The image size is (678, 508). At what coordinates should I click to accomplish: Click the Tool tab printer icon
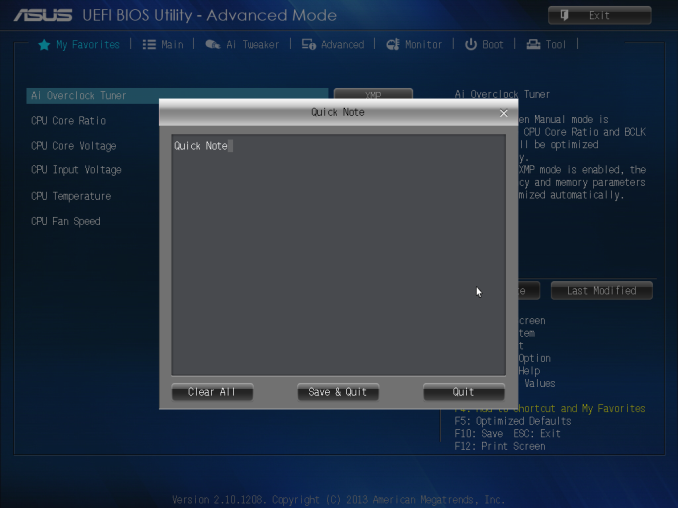pos(533,45)
